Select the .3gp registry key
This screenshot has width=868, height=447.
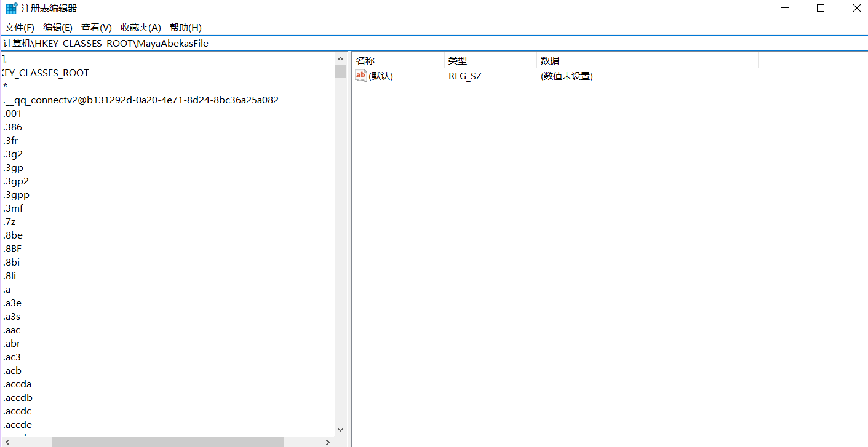13,167
